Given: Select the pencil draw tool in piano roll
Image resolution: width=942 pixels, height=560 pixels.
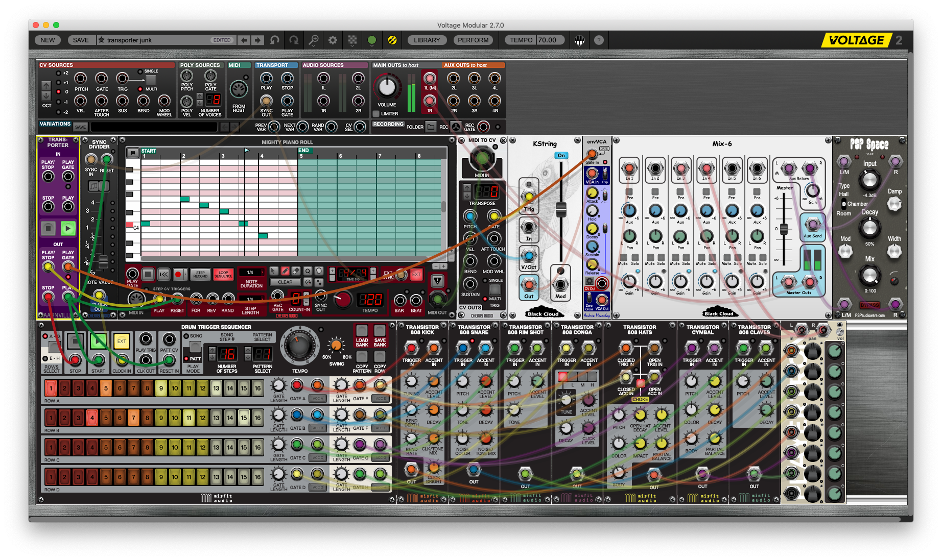Looking at the screenshot, I should tap(285, 271).
